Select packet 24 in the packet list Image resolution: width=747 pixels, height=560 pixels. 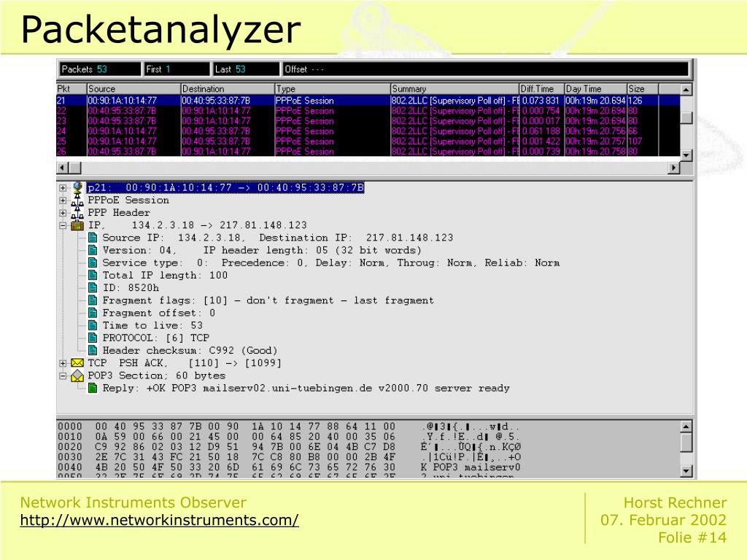[368, 131]
